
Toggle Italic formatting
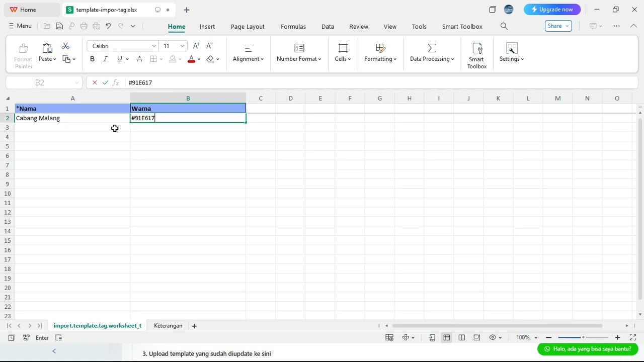click(x=105, y=59)
